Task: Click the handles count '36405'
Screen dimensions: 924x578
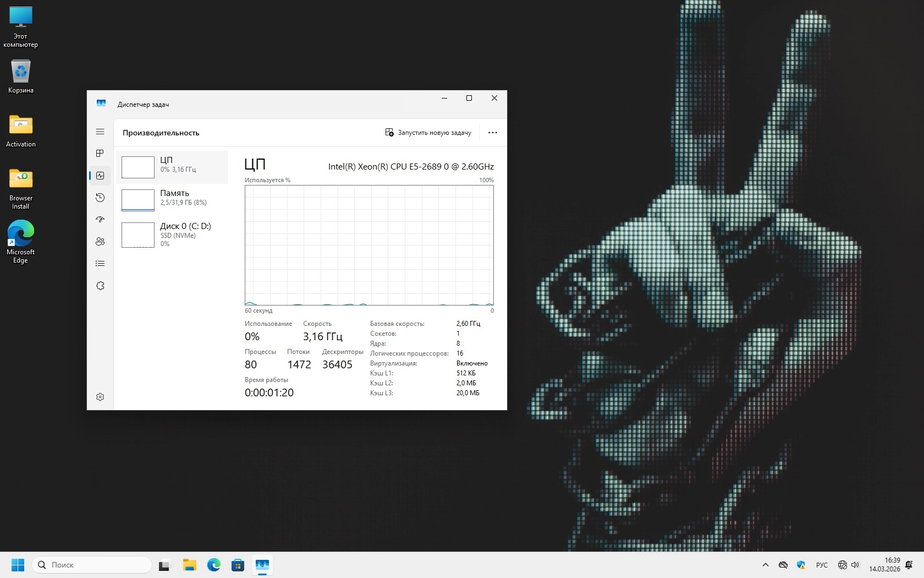Action: (337, 364)
